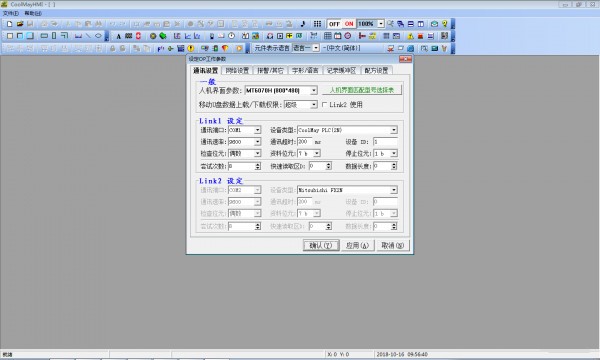
Task: Select the straight line drawing tool
Action: click(88, 36)
